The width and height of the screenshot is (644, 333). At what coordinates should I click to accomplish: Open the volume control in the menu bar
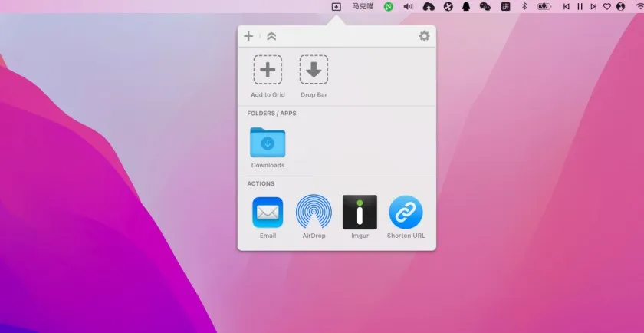click(x=409, y=6)
